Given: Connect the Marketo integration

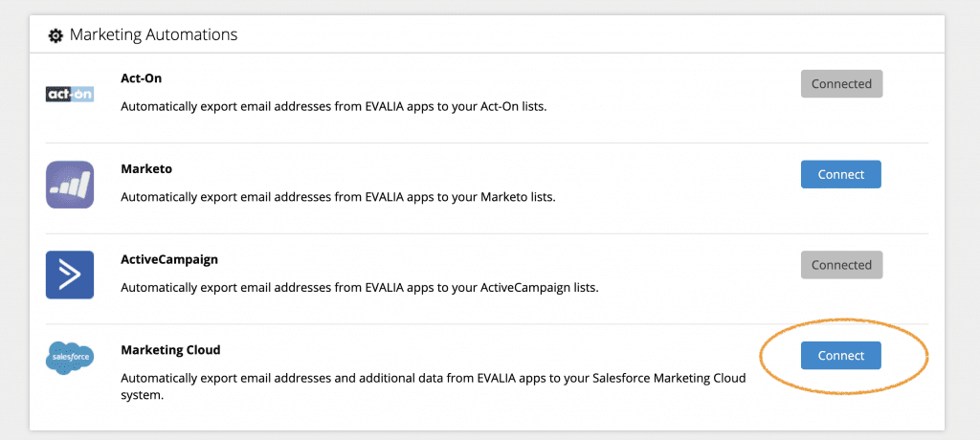Looking at the screenshot, I should click(841, 174).
